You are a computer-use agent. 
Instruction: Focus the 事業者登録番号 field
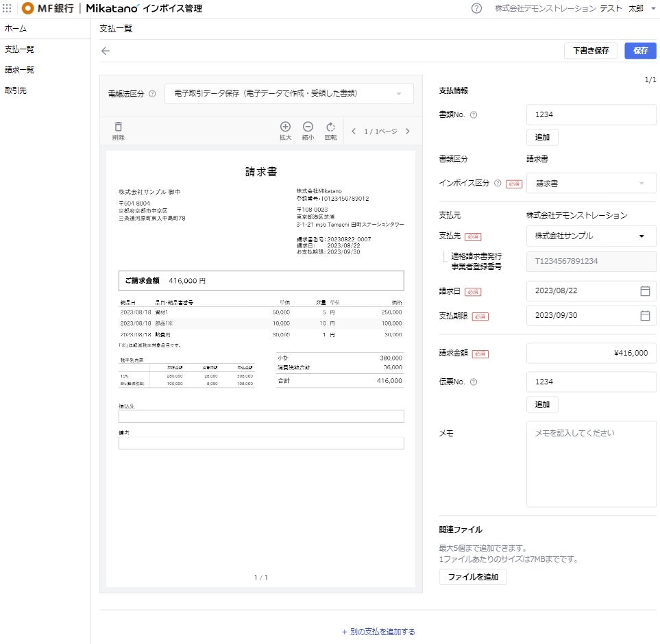[591, 261]
